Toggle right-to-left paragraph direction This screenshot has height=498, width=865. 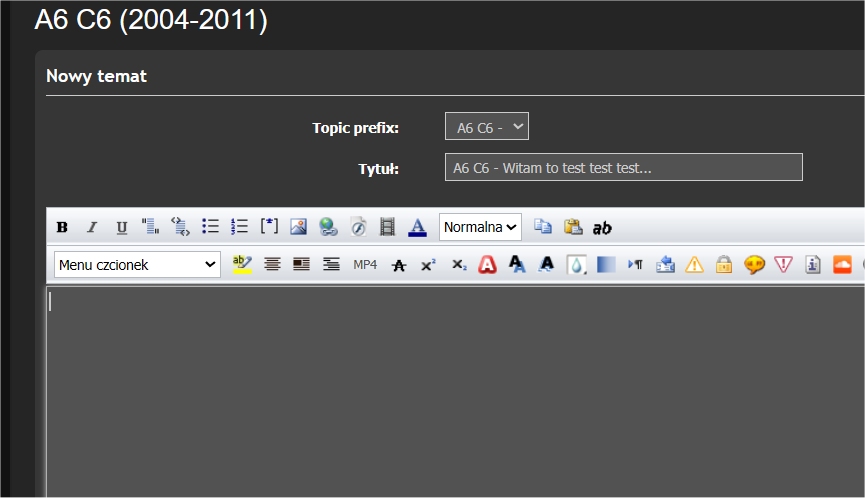click(636, 265)
